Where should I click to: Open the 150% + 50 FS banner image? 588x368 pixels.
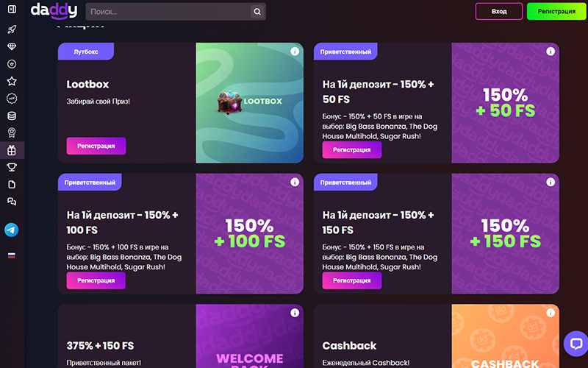[506, 103]
